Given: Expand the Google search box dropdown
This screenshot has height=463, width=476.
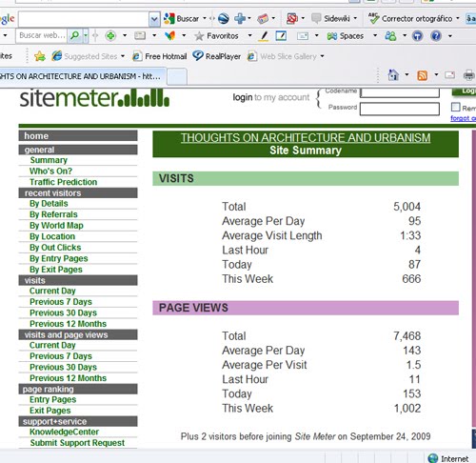Looking at the screenshot, I should pos(154,19).
